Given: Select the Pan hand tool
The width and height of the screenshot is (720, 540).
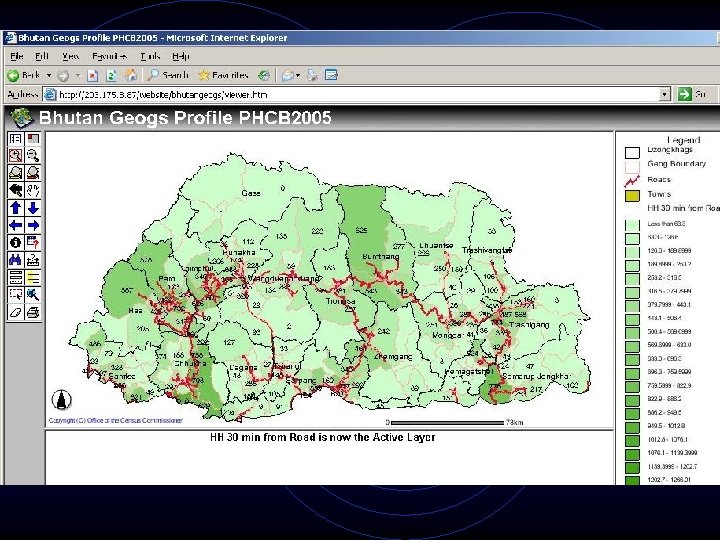Looking at the screenshot, I should point(33,190).
